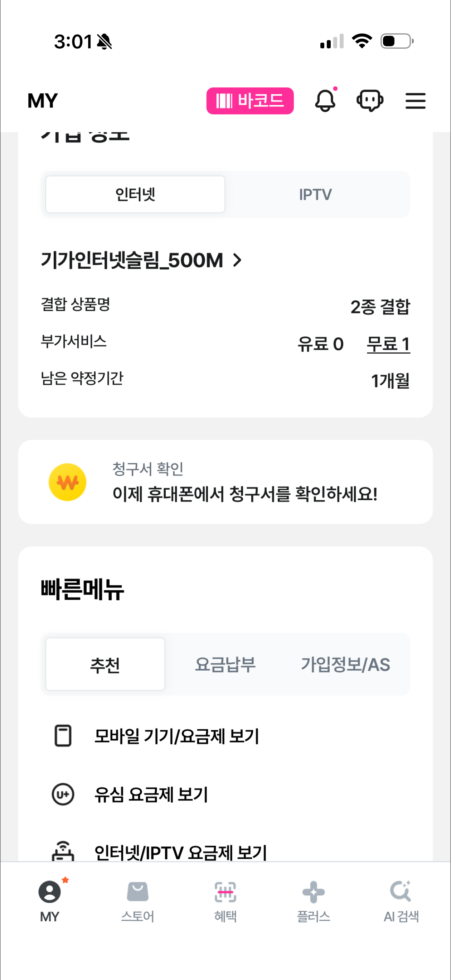The width and height of the screenshot is (451, 980).
Task: Switch to the 인터넷 segment
Action: [135, 194]
